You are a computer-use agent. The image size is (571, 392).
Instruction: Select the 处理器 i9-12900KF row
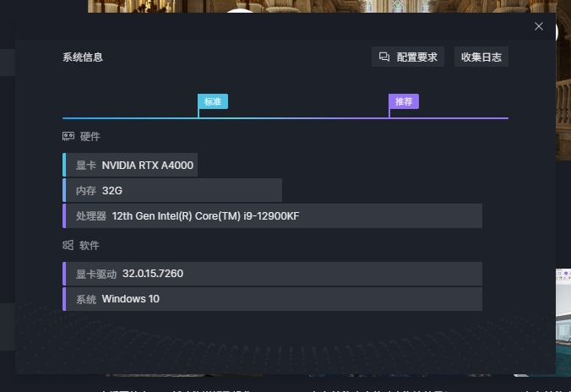(273, 215)
